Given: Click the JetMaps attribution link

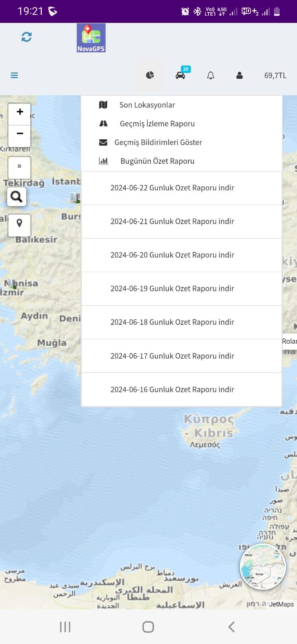Looking at the screenshot, I should (281, 604).
